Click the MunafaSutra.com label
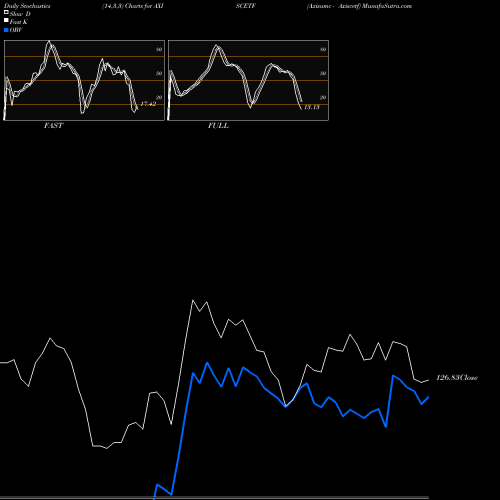This screenshot has height=500, width=500. [387, 6]
